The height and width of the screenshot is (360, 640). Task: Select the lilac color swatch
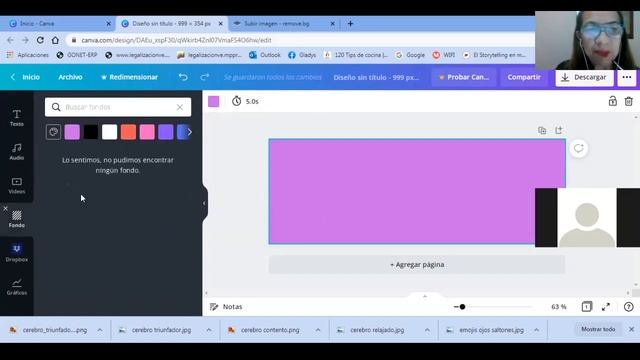pos(72,132)
